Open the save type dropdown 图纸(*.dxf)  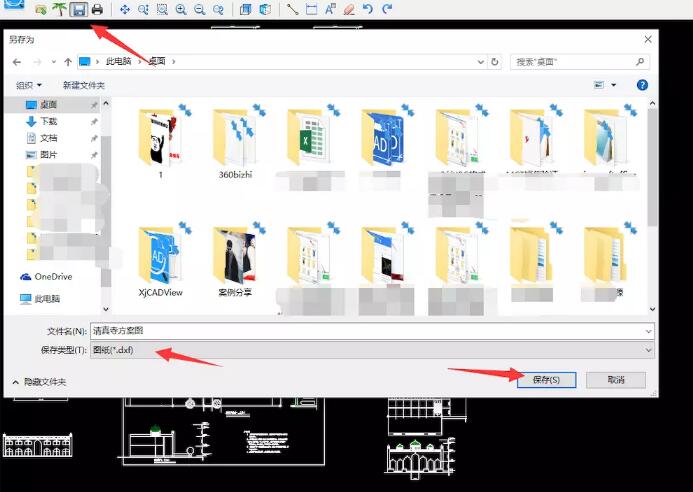click(x=372, y=350)
